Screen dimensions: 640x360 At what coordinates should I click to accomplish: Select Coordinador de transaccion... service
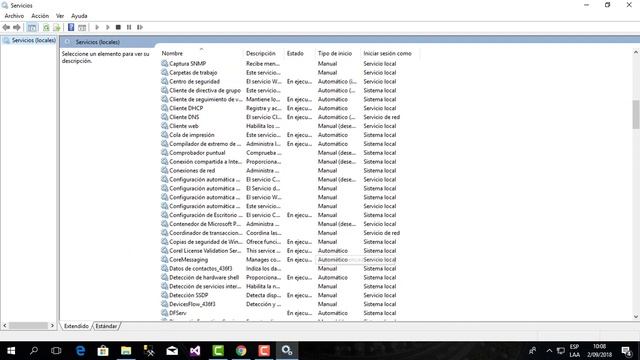(x=206, y=233)
